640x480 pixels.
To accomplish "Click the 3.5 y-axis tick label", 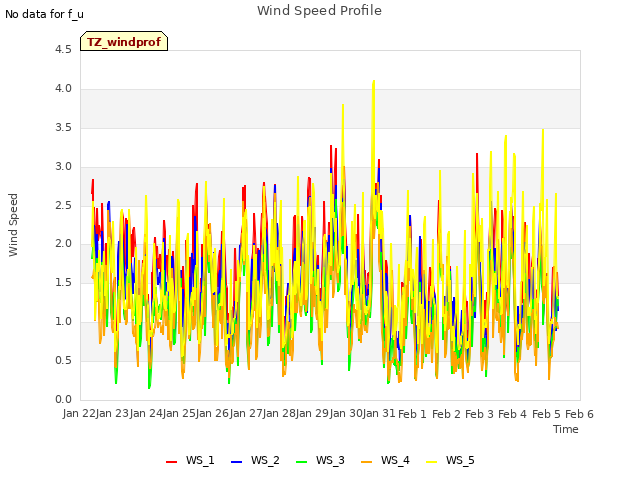I will point(63,128).
